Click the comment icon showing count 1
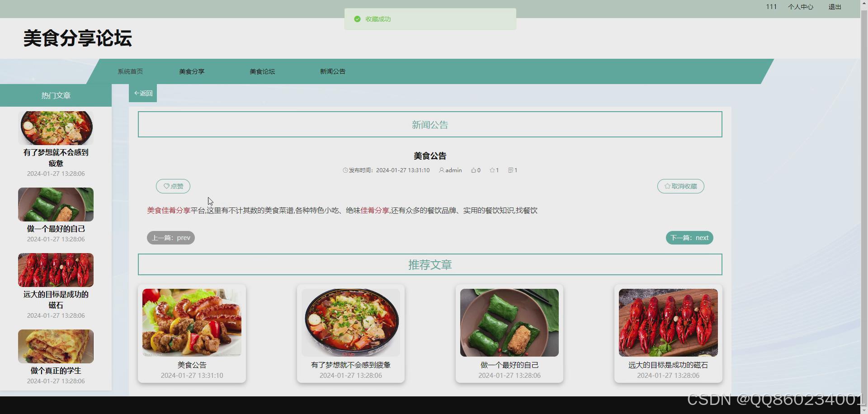Image resolution: width=868 pixels, height=414 pixels. 510,170
